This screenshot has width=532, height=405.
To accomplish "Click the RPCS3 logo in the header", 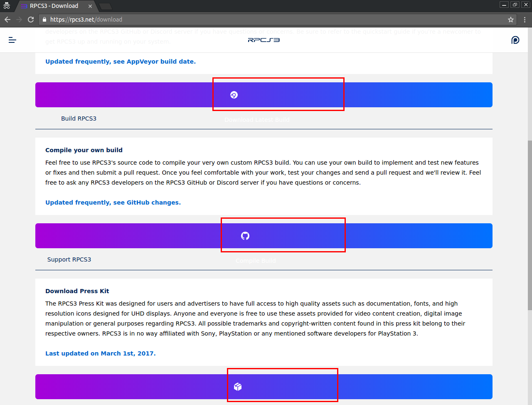I will coord(264,40).
